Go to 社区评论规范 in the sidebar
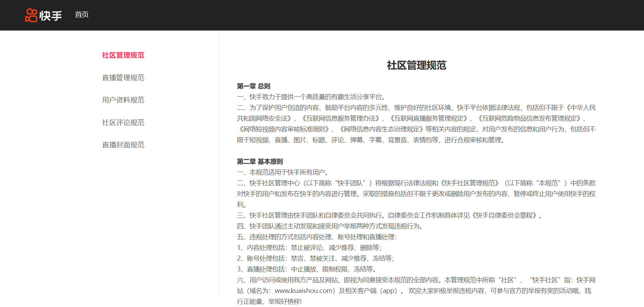This screenshot has width=644, height=307. pyautogui.click(x=123, y=122)
